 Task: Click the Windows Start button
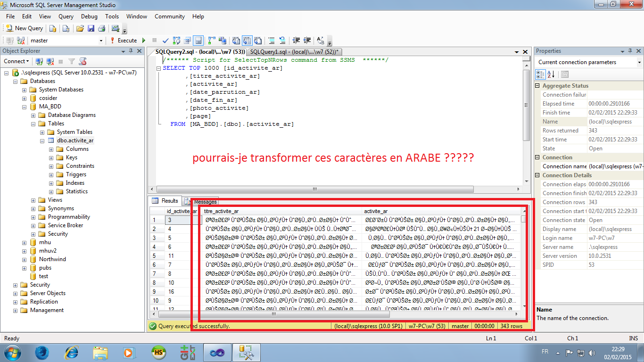(13, 352)
